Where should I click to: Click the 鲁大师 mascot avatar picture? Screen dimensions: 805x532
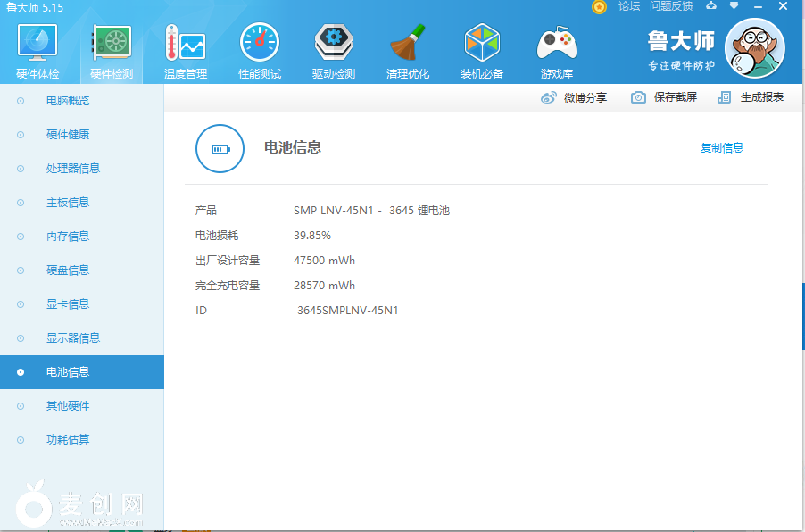(754, 48)
